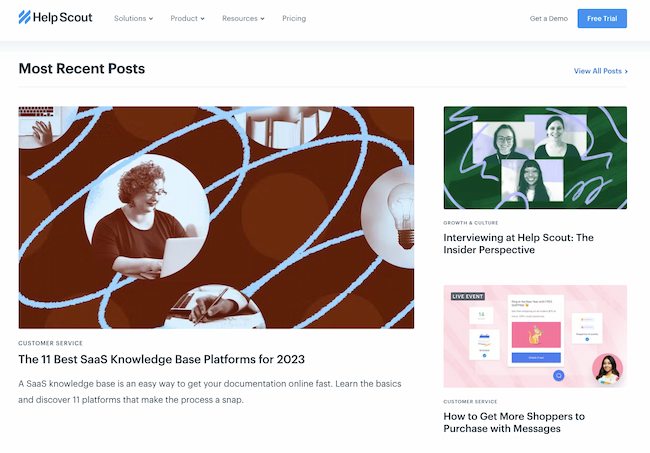This screenshot has height=453, width=650.
Task: Open View All Posts link
Action: click(x=597, y=71)
